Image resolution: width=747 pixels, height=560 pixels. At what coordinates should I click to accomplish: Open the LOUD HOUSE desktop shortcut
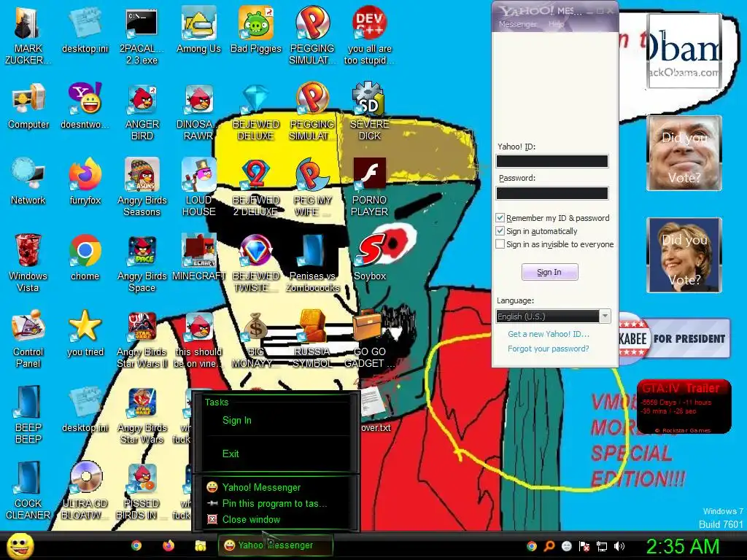click(198, 187)
